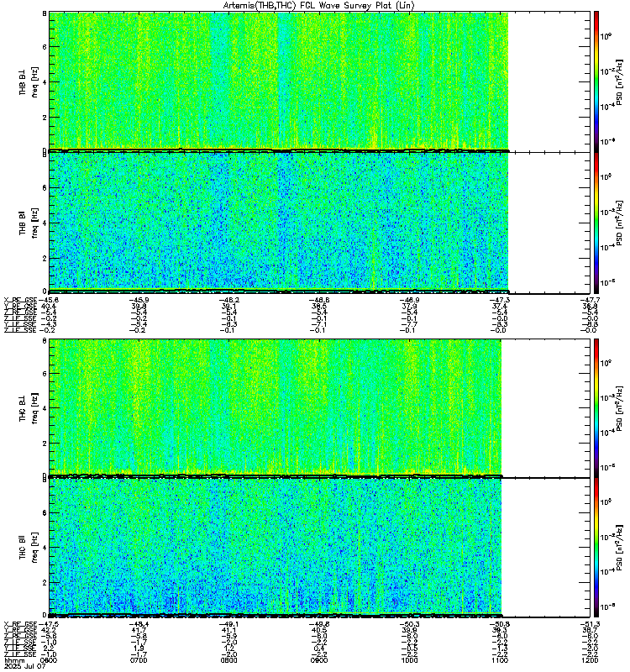Click the PSD color bar next to the THC B-perpendicular panel
Viewport: 630px width, 672px height.
596,407
